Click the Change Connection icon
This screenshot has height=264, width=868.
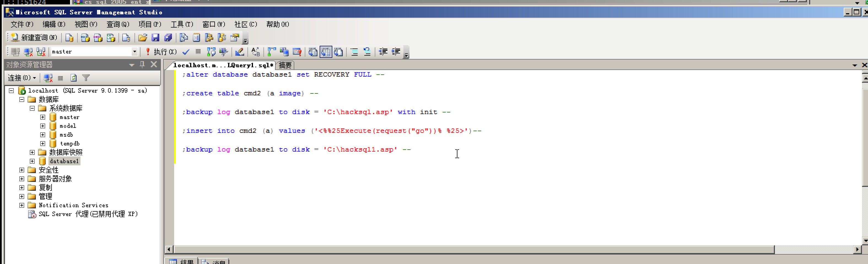click(41, 52)
